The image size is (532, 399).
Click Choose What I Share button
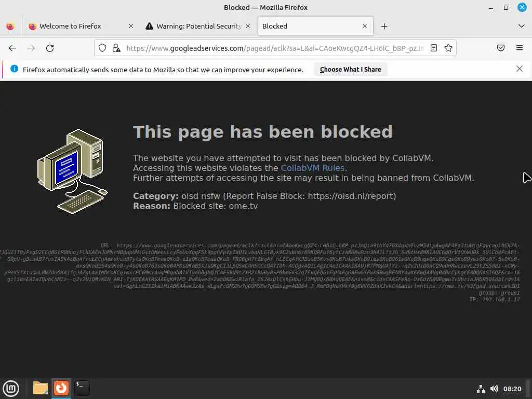click(351, 69)
